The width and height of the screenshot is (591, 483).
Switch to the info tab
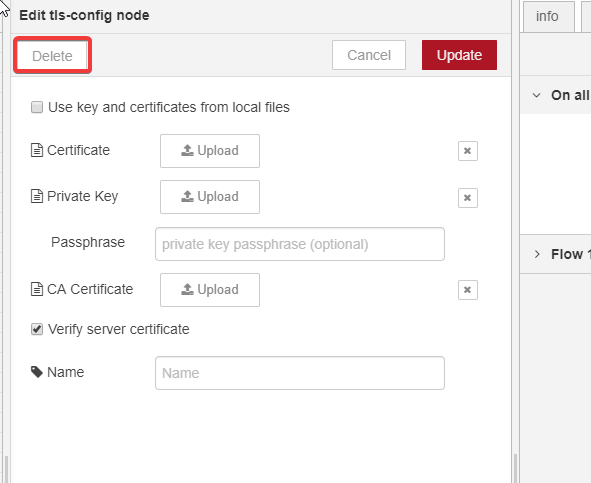pyautogui.click(x=548, y=16)
